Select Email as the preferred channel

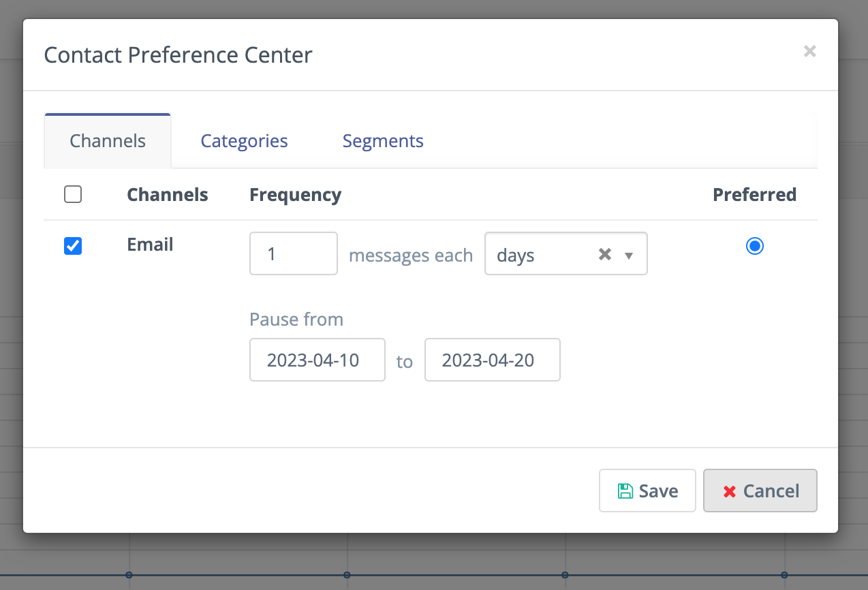click(x=754, y=246)
